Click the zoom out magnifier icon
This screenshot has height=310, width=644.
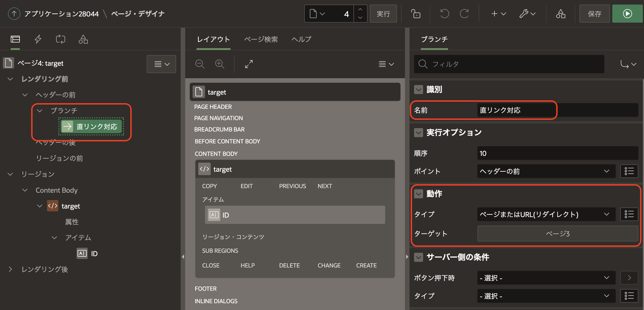tap(200, 64)
